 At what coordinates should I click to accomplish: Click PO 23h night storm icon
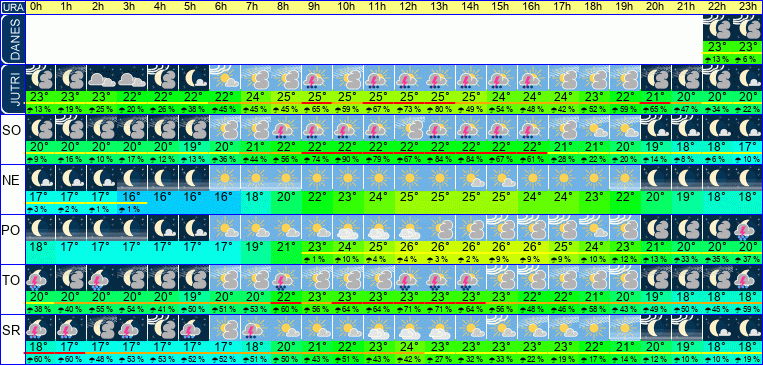click(748, 228)
